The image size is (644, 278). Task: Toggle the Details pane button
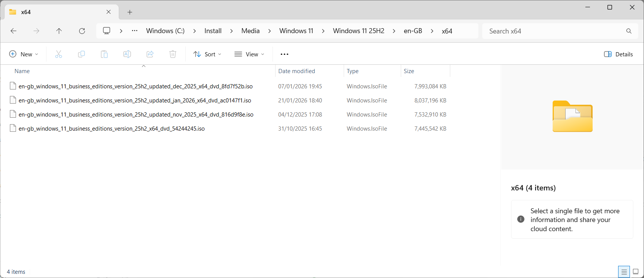[x=618, y=54]
